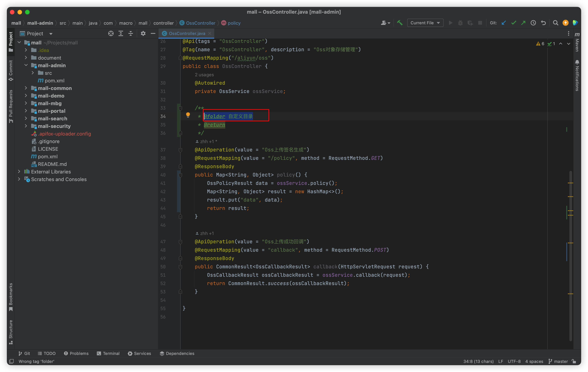This screenshot has height=372, width=588.
Task: Click the Git Commit checkmark icon
Action: click(x=514, y=23)
